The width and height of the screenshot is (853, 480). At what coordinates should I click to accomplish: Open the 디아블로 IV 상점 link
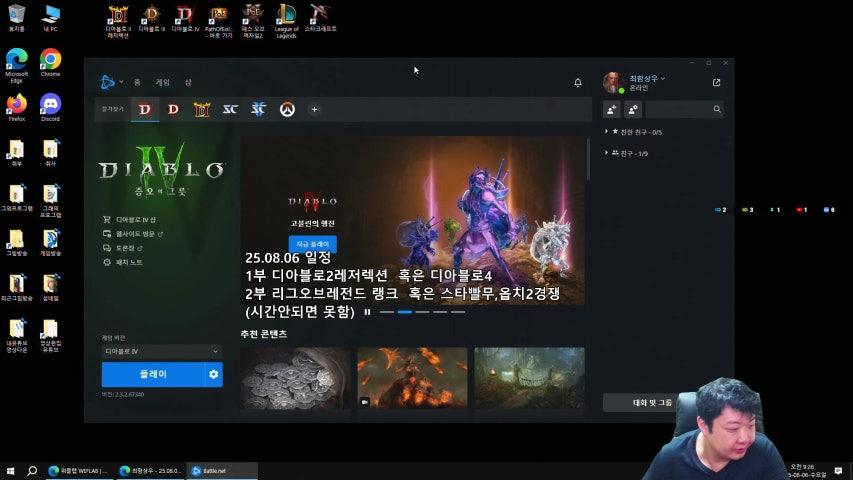pyautogui.click(x=129, y=219)
